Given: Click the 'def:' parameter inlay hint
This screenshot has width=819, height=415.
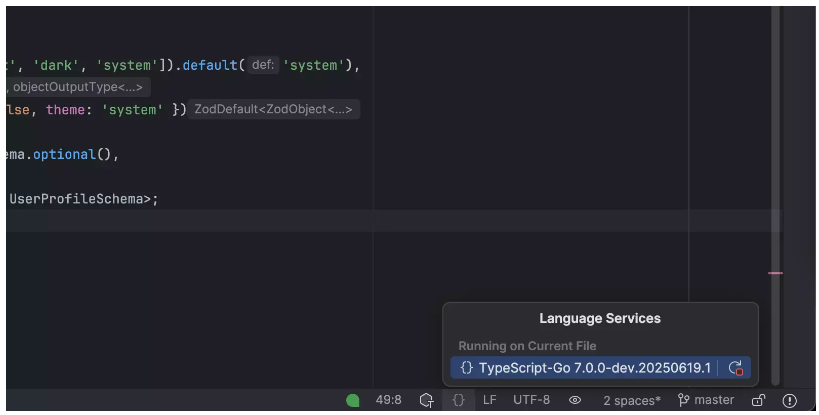Looking at the screenshot, I should [263, 65].
